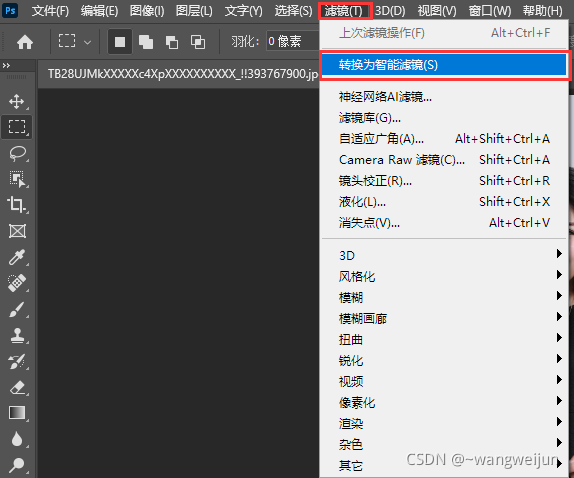
Task: Expand the 模糊画廊 submenu
Action: point(444,318)
